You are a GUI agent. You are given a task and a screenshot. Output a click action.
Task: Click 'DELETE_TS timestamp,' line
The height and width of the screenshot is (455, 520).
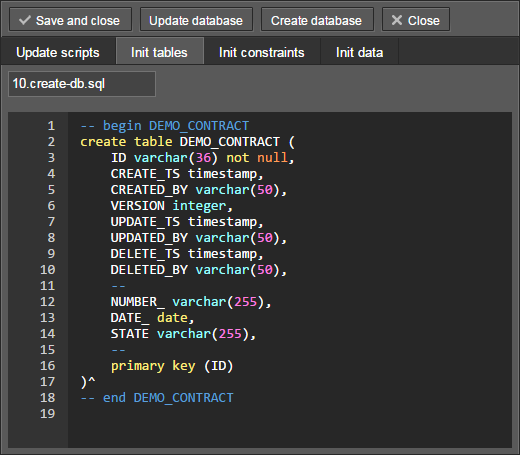[187, 254]
